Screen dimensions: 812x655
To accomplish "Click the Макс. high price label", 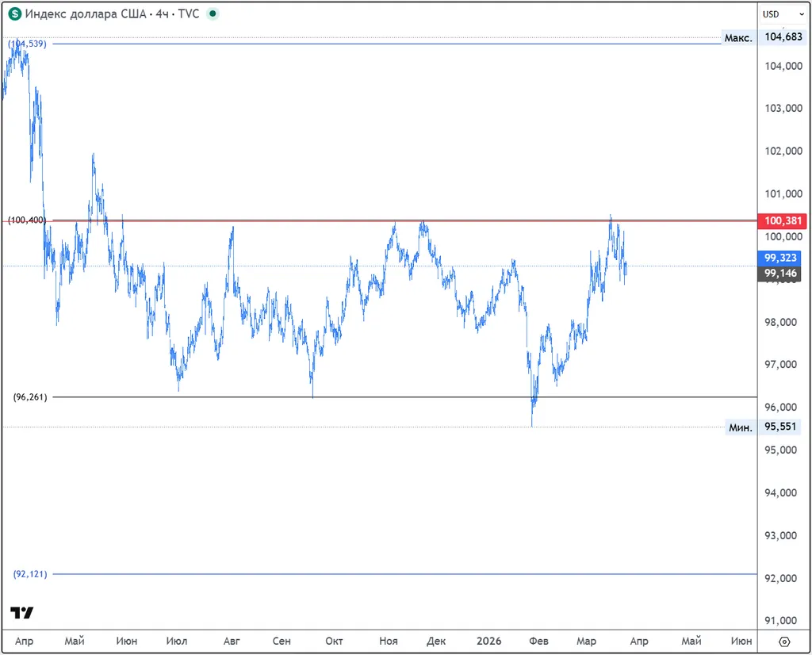I will (738, 38).
